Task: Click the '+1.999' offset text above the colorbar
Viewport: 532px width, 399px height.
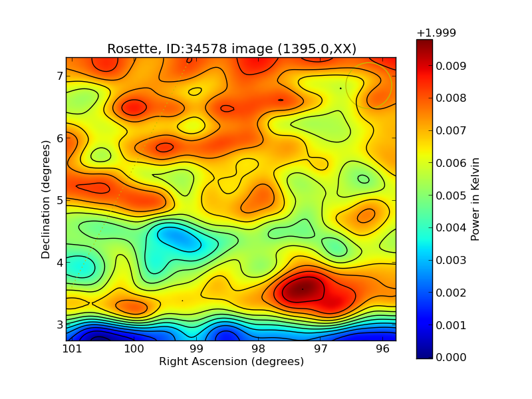Action: coord(436,33)
